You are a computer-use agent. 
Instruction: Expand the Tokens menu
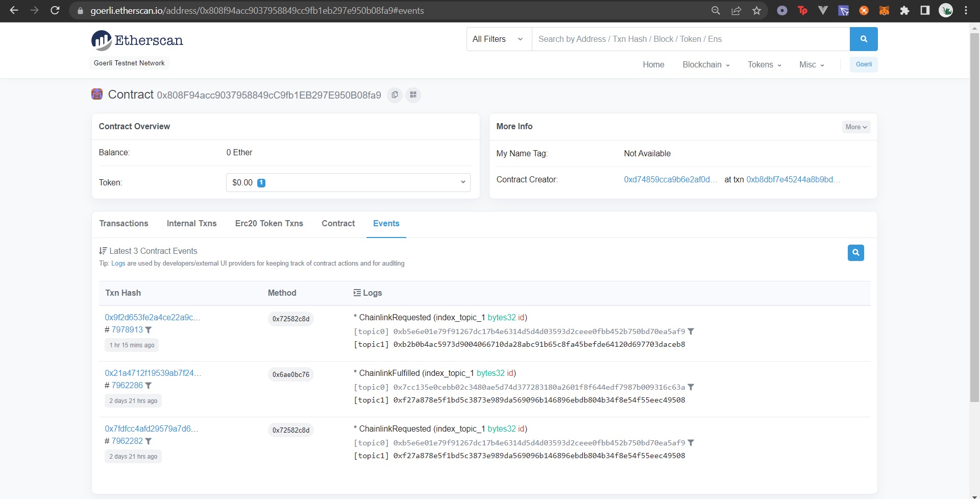tap(765, 64)
